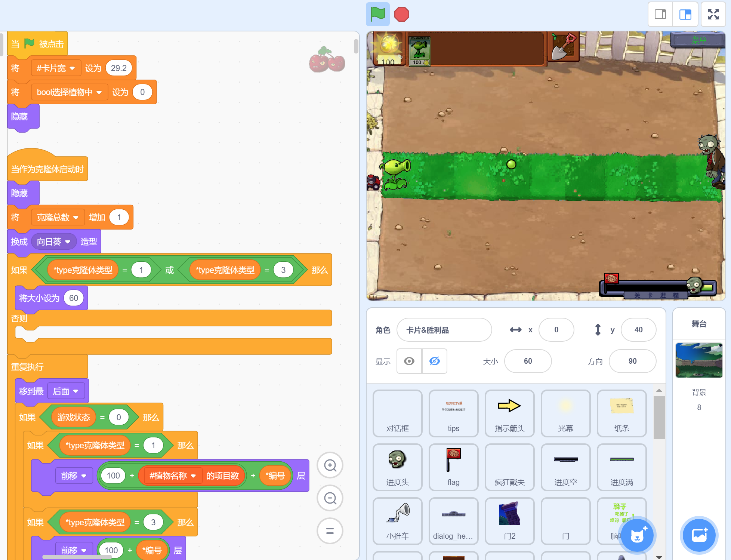
Task: Open the #植物名称 list dropdown
Action: [173, 476]
